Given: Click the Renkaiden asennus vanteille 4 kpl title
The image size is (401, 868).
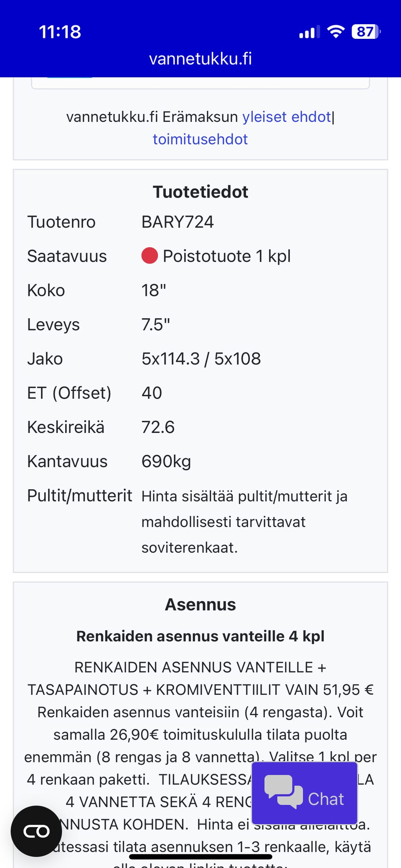Looking at the screenshot, I should (200, 636).
